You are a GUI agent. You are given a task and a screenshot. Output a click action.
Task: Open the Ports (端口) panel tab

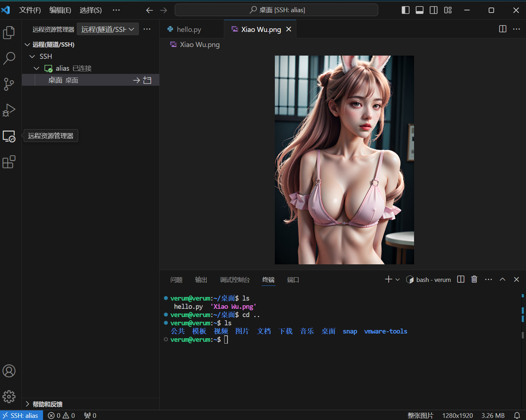293,280
